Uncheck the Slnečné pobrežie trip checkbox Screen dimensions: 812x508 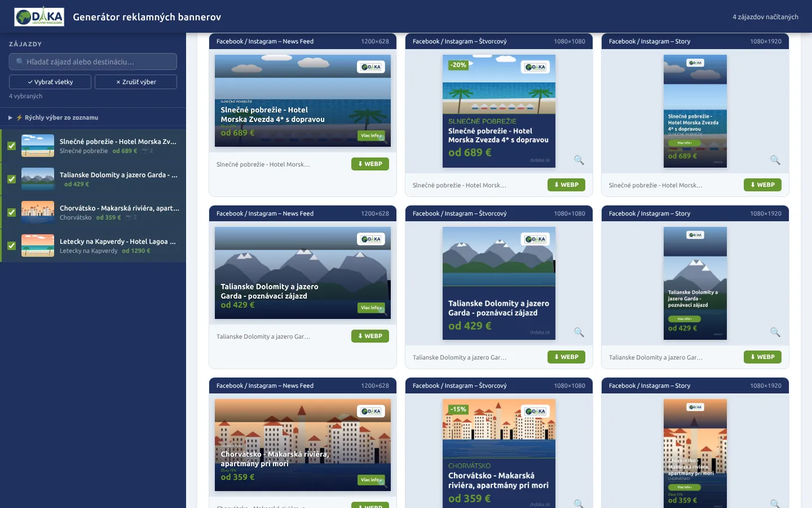tap(11, 146)
